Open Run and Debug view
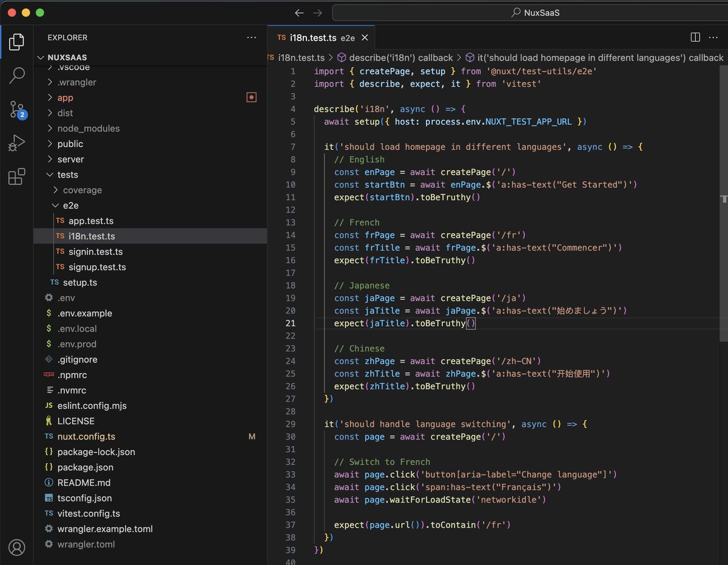Screen dimensions: 728x565 (16, 143)
